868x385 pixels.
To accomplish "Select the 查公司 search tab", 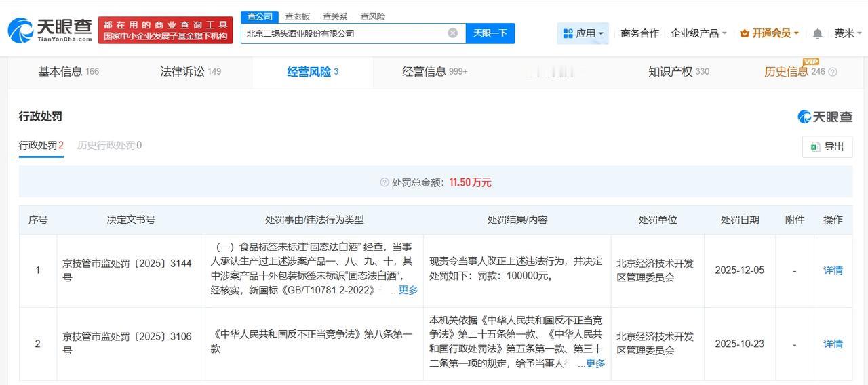I will [260, 16].
